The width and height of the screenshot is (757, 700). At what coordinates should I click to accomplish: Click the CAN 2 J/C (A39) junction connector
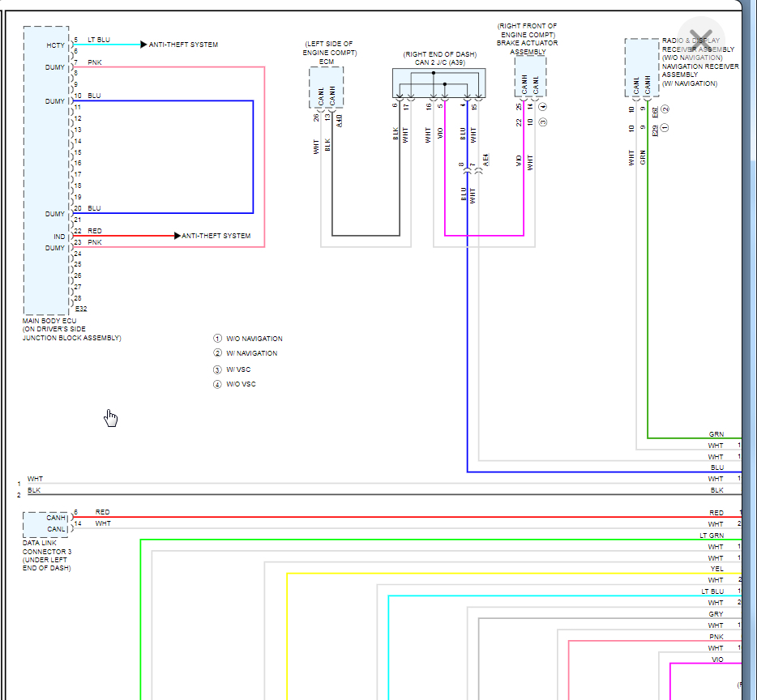[438, 83]
